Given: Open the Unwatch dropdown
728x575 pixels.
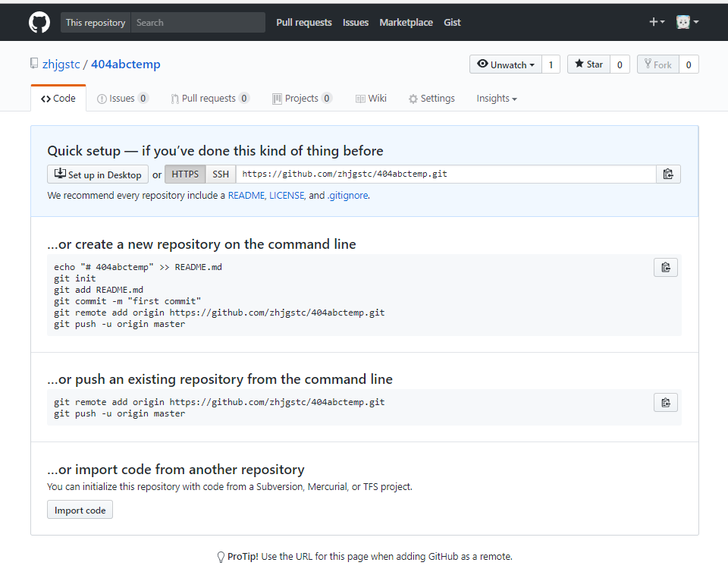Looking at the screenshot, I should 506,64.
